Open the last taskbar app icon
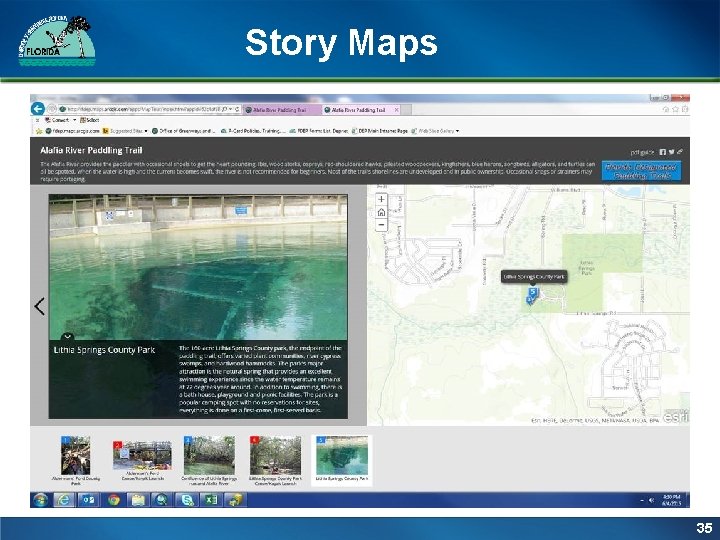 coord(235,500)
